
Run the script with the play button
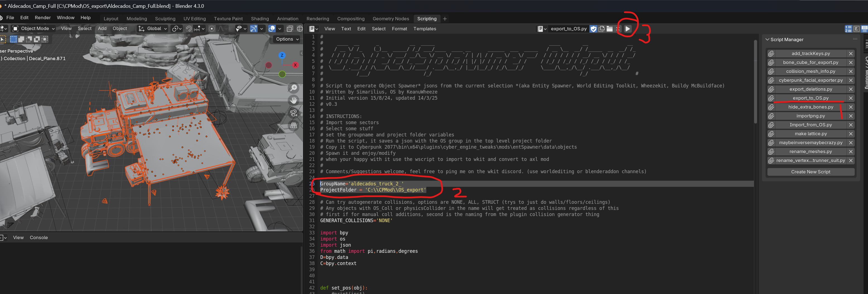tap(627, 29)
